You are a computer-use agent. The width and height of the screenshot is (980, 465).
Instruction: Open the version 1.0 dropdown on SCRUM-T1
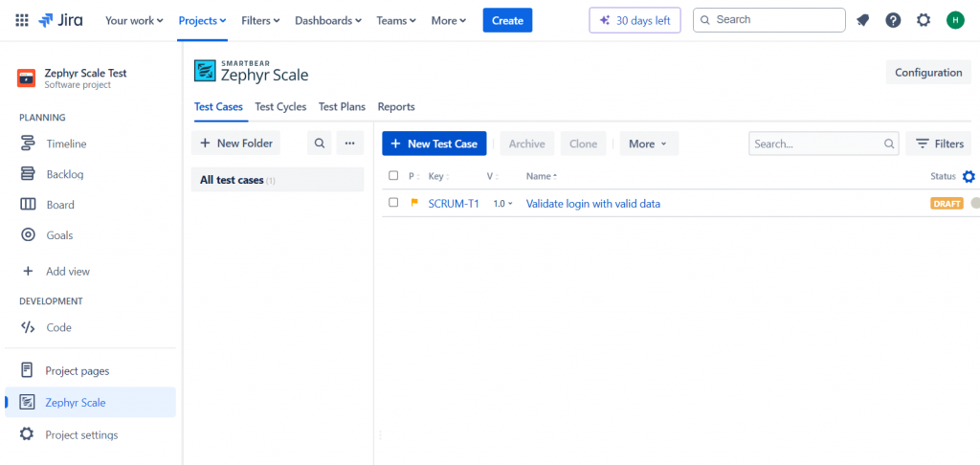(x=503, y=204)
